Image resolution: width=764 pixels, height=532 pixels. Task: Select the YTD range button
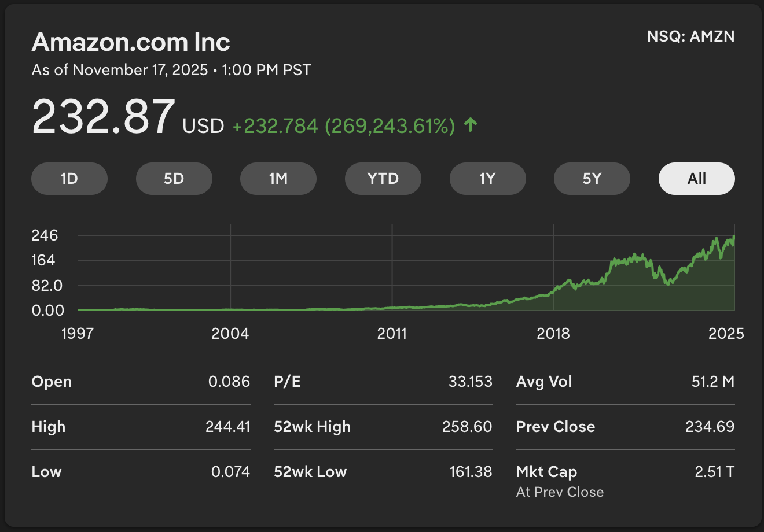[x=383, y=179]
